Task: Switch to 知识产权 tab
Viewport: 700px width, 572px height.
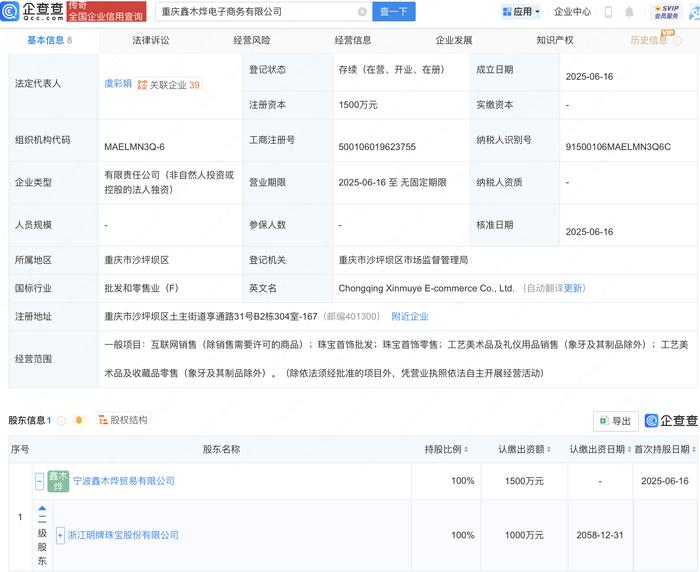Action: pos(555,40)
